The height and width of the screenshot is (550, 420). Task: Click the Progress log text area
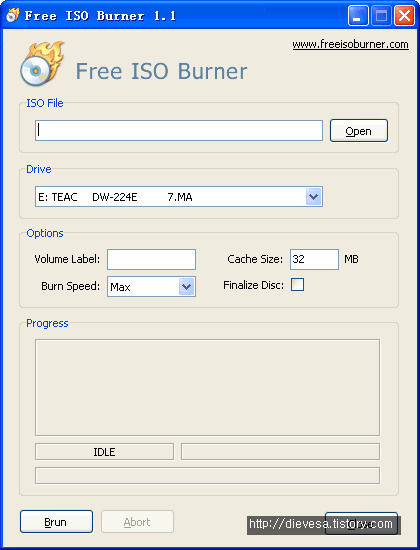[207, 387]
